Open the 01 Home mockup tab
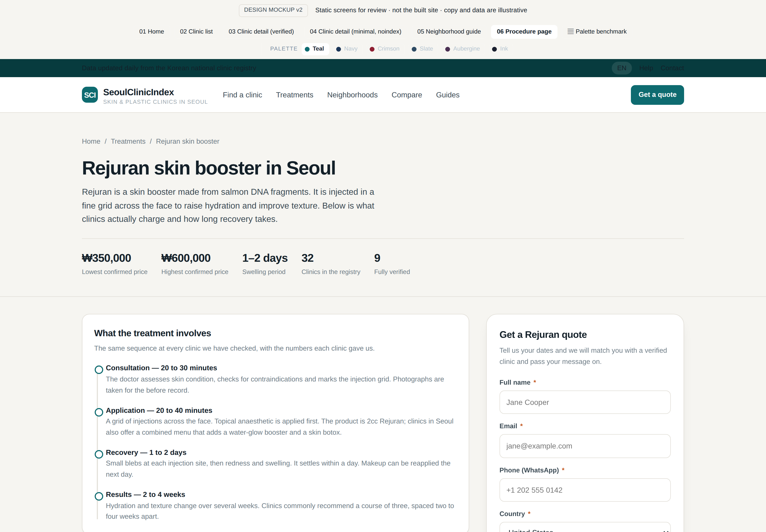 [152, 32]
